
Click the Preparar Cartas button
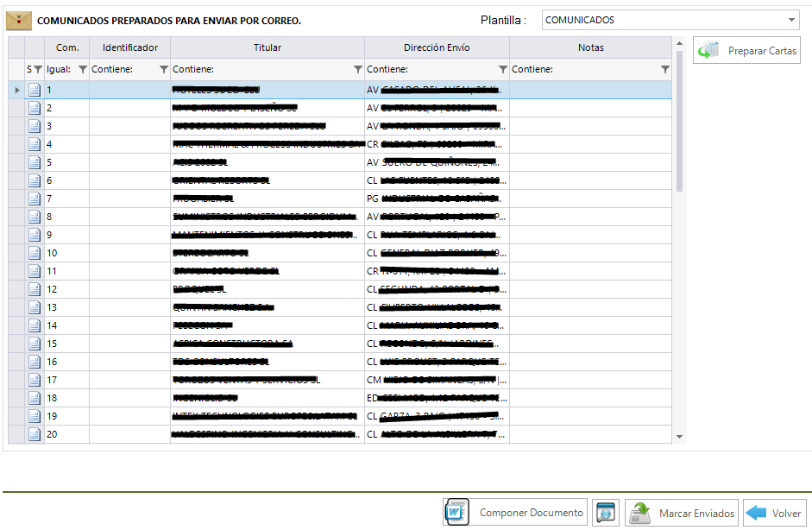coord(746,51)
